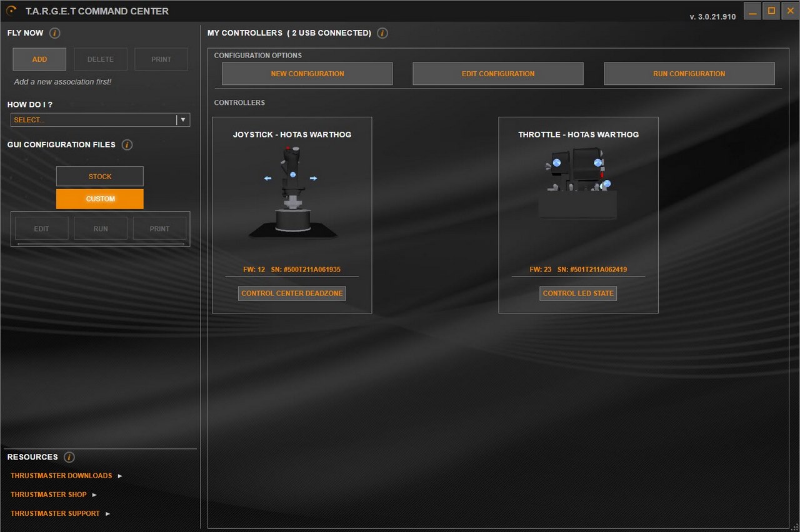Click 'Add a new association first!' text
Screen dimensions: 800x532
tap(62, 82)
